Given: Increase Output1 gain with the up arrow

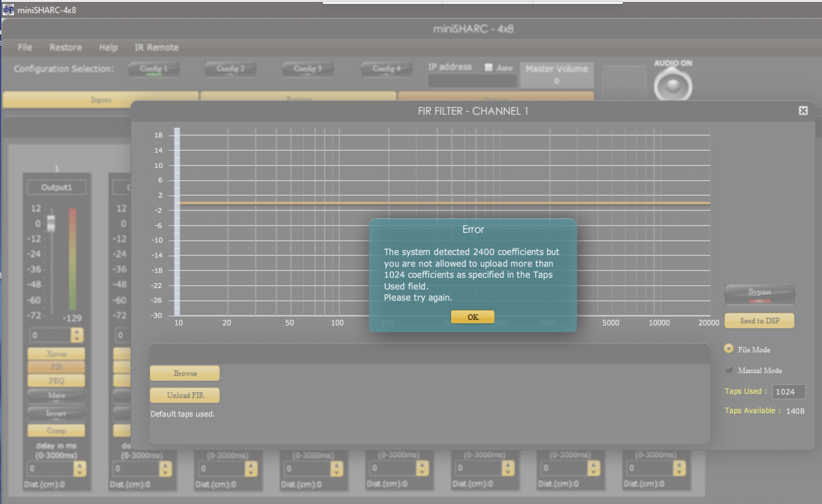Looking at the screenshot, I should (77, 332).
